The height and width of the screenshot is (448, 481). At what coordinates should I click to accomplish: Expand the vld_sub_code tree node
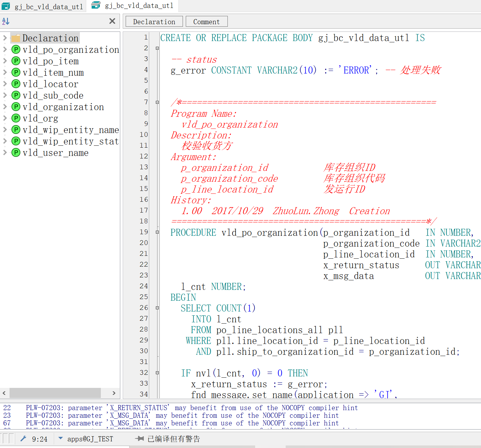click(x=5, y=95)
